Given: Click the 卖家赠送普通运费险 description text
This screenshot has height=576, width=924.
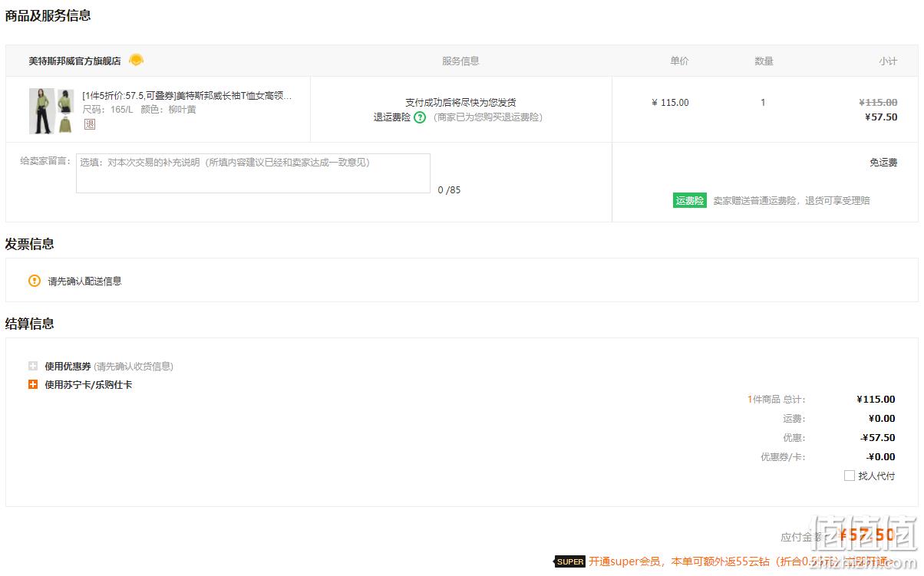Looking at the screenshot, I should click(x=792, y=201).
